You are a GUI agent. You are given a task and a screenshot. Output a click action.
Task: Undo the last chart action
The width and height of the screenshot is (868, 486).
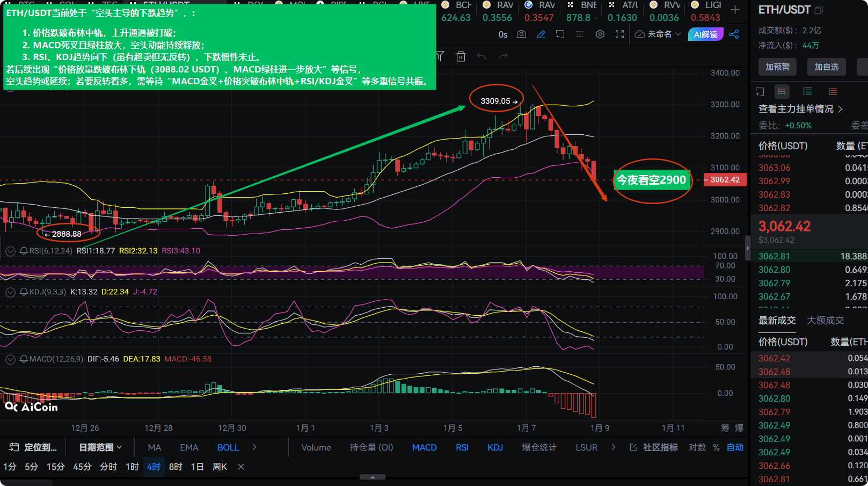click(482, 56)
